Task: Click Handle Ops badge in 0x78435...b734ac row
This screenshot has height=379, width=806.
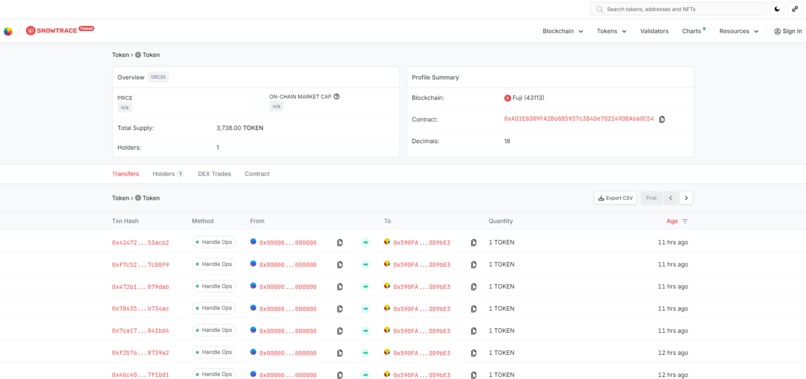Action: 214,308
